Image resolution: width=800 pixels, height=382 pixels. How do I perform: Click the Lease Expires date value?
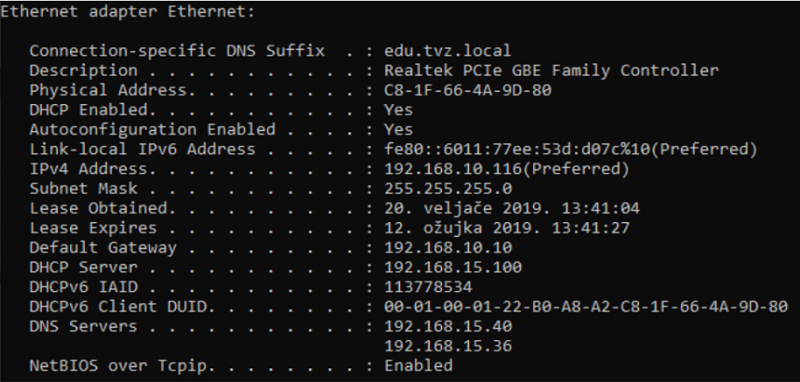[x=507, y=228]
